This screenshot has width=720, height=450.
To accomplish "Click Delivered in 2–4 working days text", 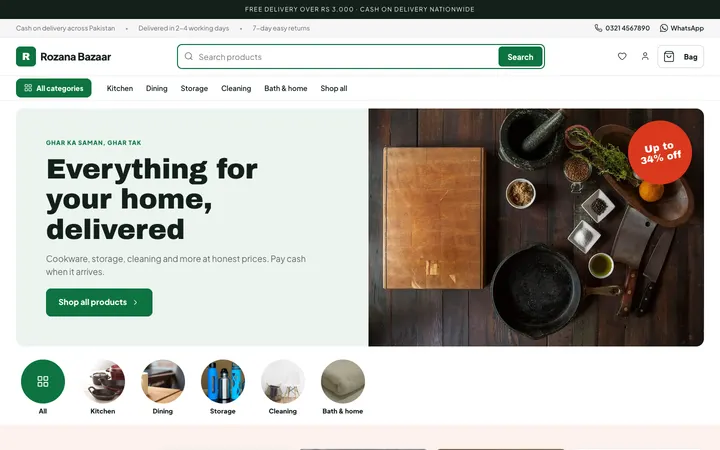I will (184, 28).
